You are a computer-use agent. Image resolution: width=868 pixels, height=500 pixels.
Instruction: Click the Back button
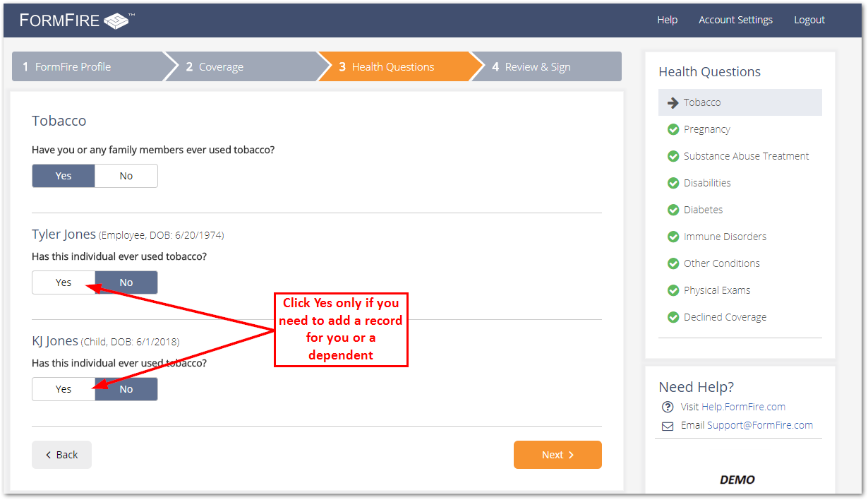click(61, 455)
